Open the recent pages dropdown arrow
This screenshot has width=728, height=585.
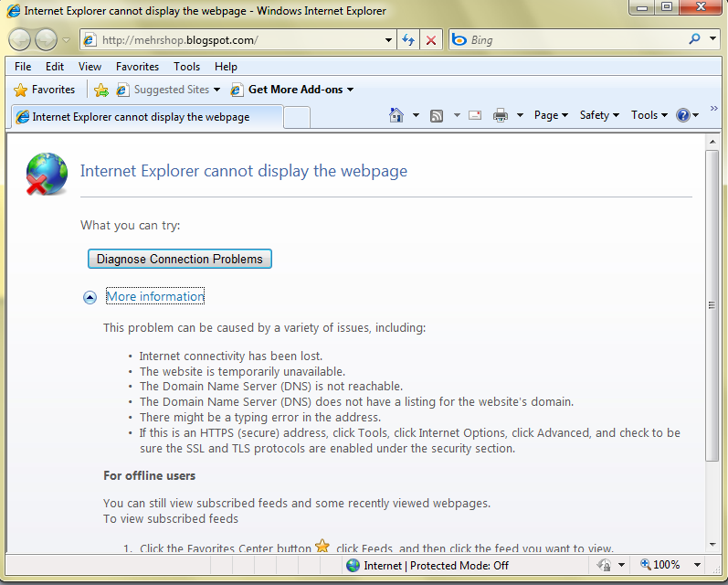[67, 40]
